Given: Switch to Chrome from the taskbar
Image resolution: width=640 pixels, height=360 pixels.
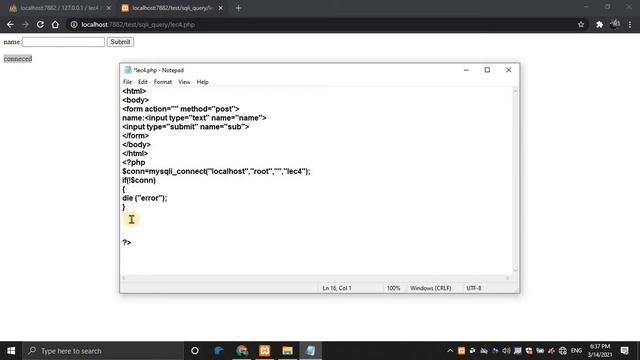Looking at the screenshot, I should tap(242, 351).
